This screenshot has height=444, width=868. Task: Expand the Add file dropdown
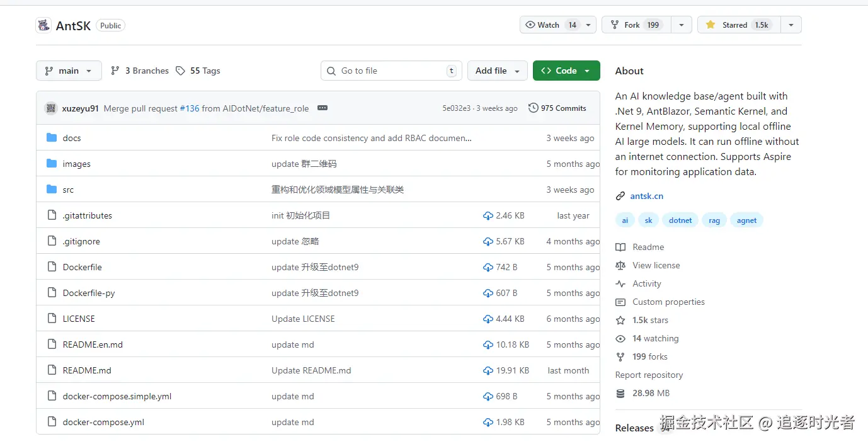pos(497,71)
